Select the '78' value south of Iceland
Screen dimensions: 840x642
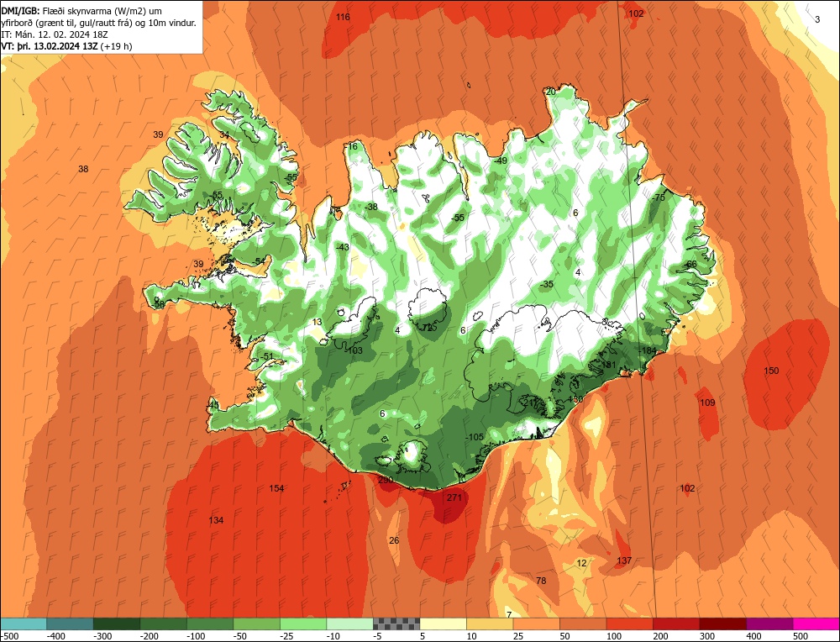(x=541, y=581)
